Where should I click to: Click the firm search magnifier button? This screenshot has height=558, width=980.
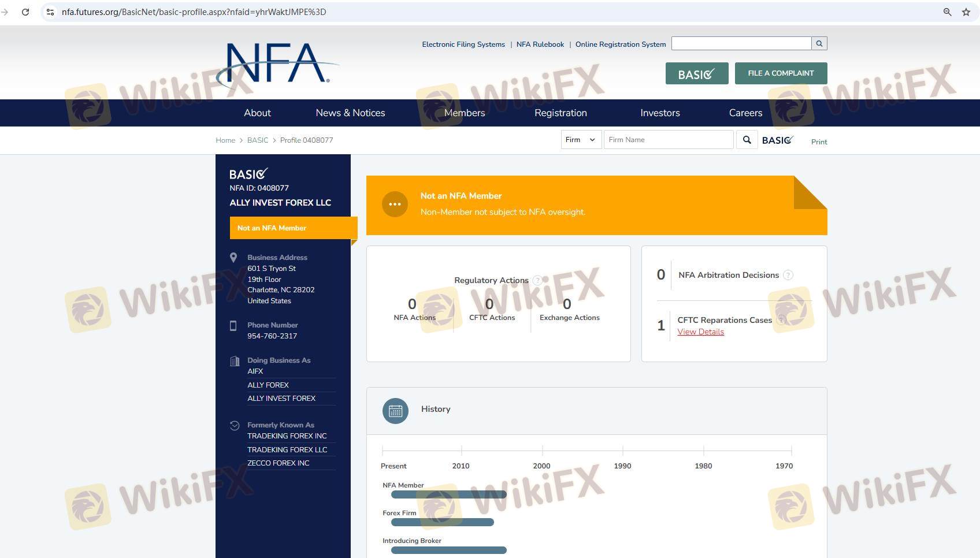747,140
